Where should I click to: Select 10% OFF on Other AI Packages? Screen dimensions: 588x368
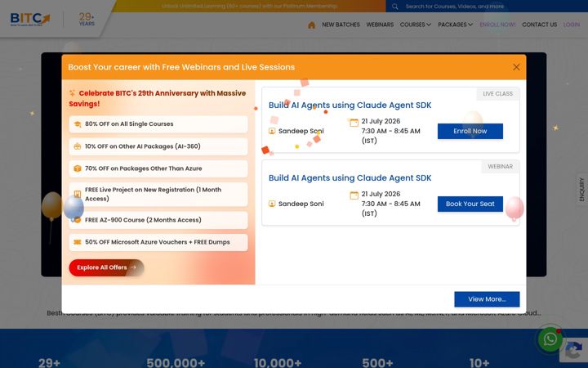158,146
